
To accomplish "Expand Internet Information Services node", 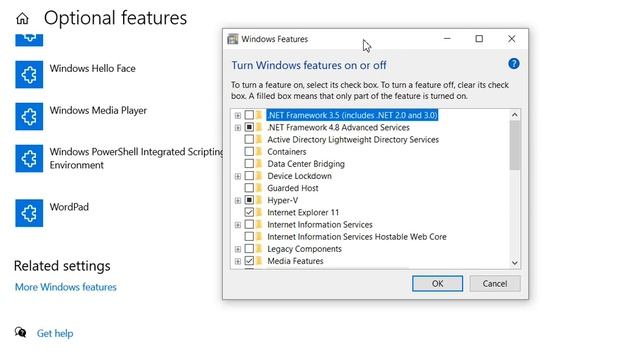I will [238, 225].
